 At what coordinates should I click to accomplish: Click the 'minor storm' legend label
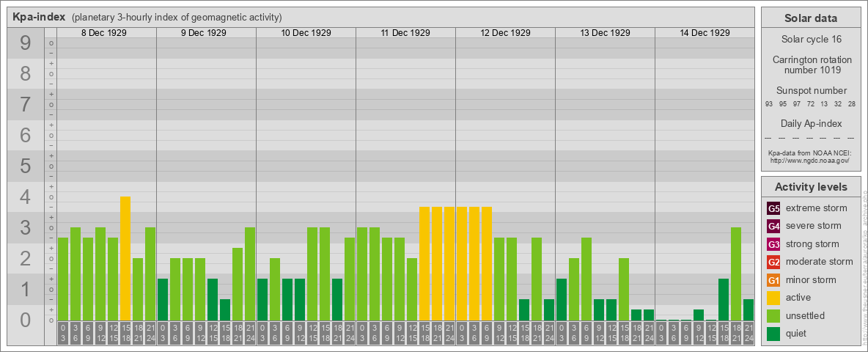811,280
